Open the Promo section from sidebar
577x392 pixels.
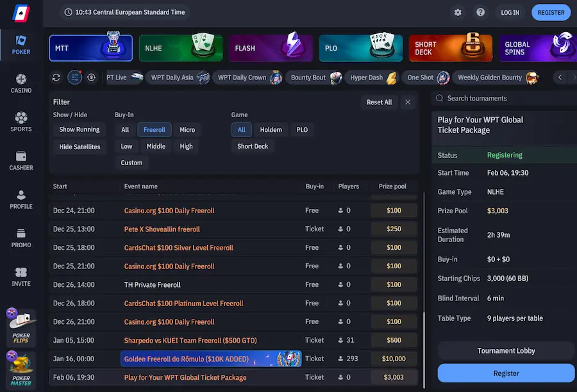click(21, 238)
